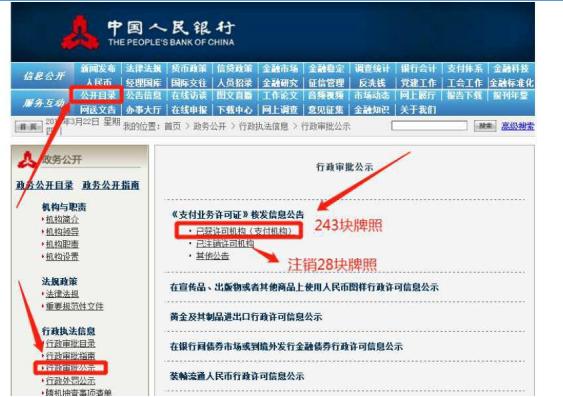Open the 意见征集 section
This screenshot has height=397, width=563.
pos(326,109)
